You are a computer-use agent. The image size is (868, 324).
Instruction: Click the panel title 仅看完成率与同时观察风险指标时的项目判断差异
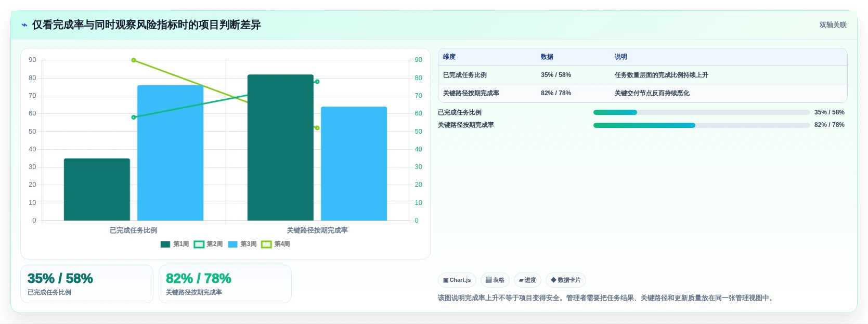pos(147,25)
